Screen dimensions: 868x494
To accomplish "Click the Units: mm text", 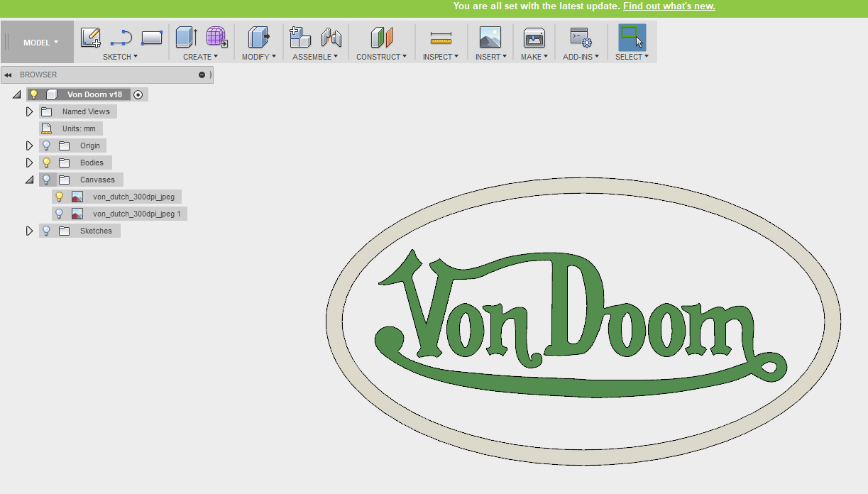I will [79, 128].
